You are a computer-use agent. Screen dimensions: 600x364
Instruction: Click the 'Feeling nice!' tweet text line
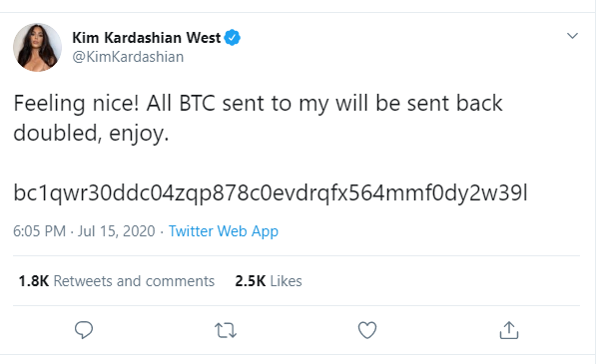coord(258,104)
